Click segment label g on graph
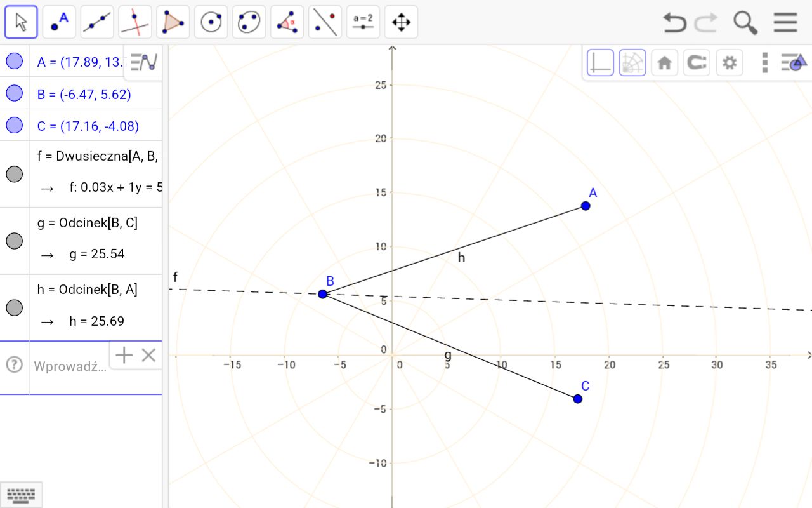This screenshot has width=812, height=508. click(448, 354)
